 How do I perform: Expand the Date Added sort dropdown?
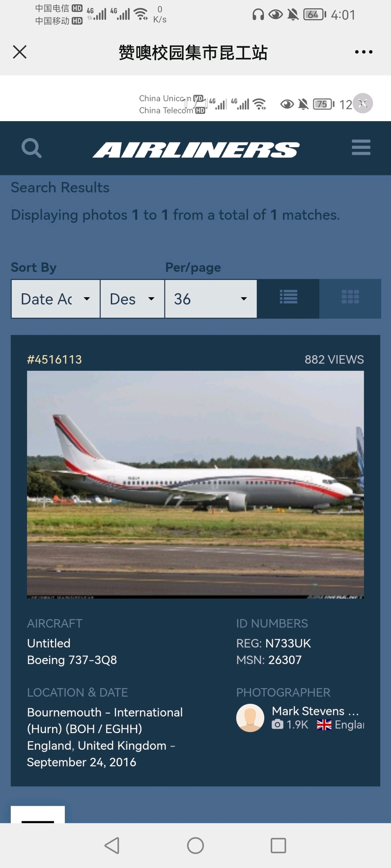(x=56, y=299)
